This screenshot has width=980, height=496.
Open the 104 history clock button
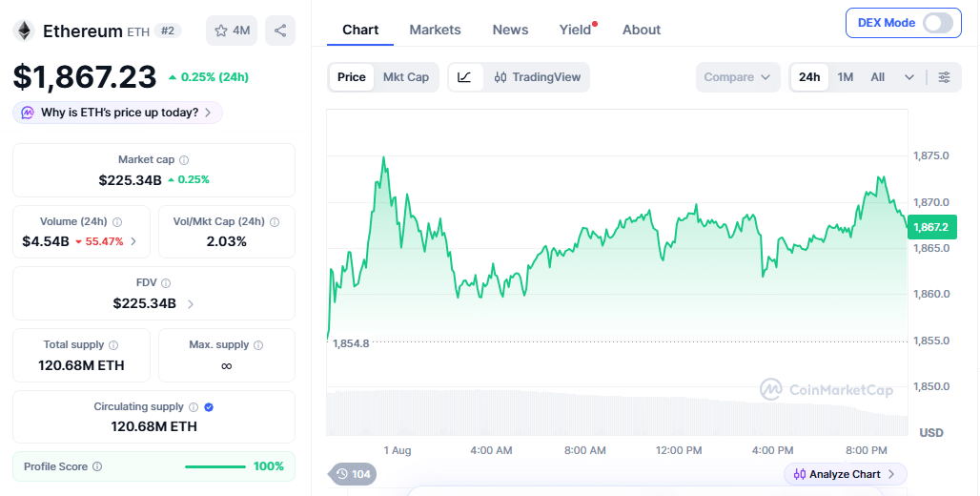353,474
